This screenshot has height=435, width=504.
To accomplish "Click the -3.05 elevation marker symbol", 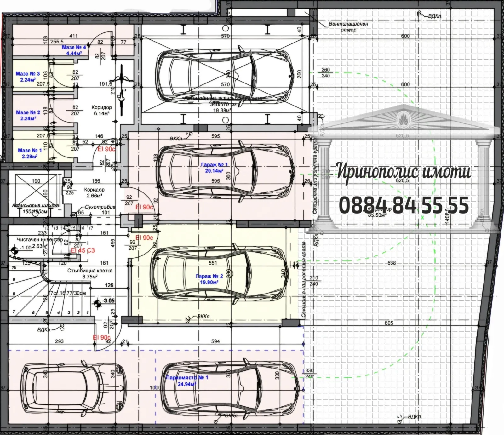I will [x=97, y=303].
